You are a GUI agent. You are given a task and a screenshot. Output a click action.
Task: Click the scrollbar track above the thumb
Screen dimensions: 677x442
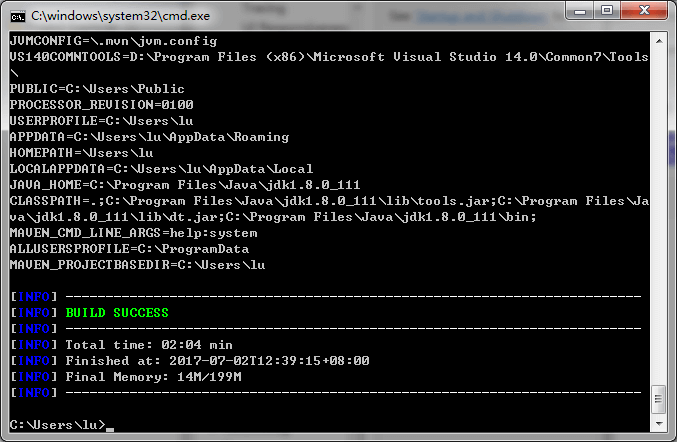pyautogui.click(x=658, y=200)
